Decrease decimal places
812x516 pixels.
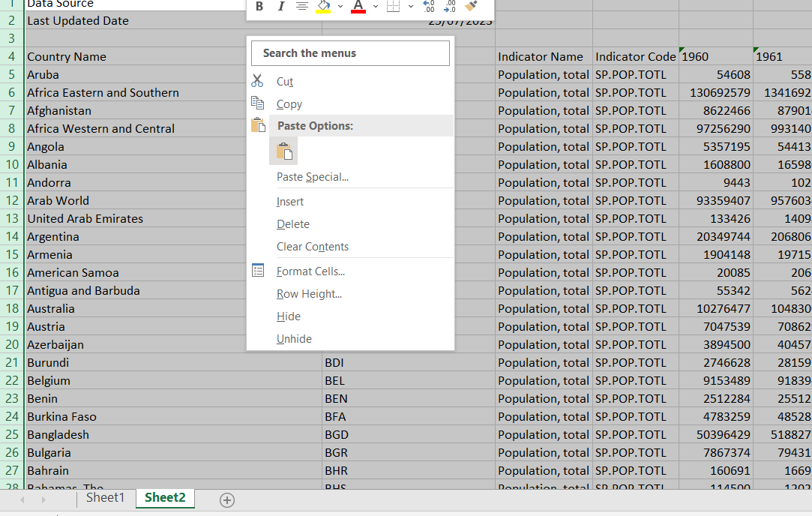pyautogui.click(x=451, y=7)
